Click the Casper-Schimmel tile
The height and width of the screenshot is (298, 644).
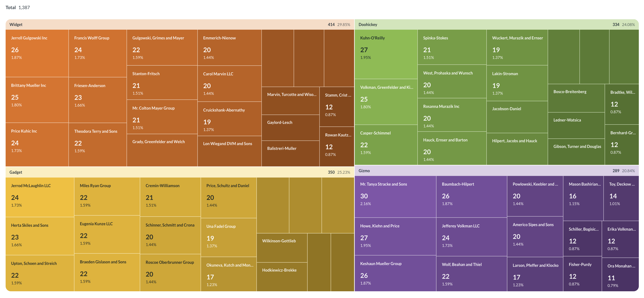tap(386, 145)
